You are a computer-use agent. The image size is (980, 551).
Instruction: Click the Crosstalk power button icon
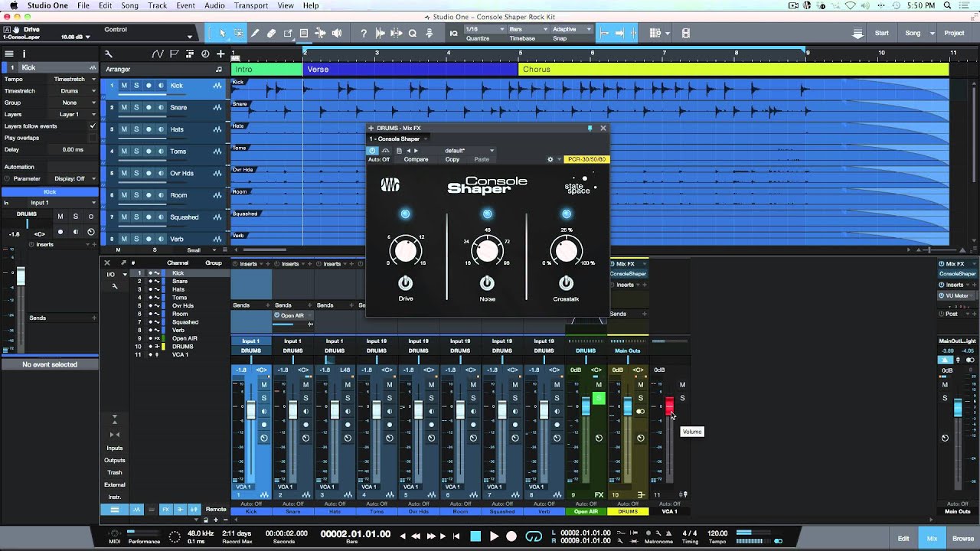(x=566, y=283)
